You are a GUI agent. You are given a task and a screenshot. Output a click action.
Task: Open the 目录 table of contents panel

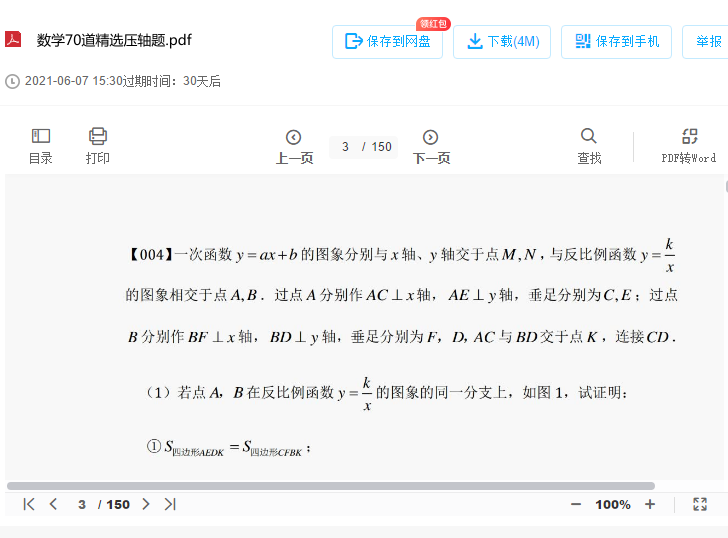[41, 146]
